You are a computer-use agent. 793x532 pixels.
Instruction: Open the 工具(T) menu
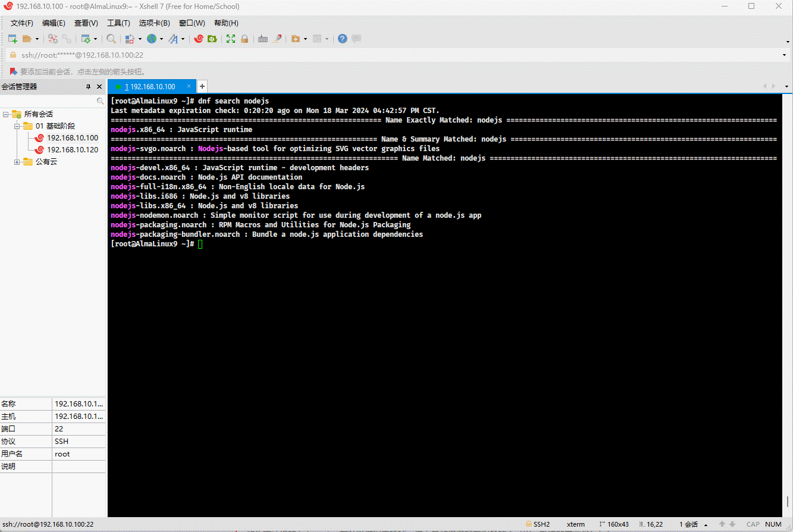[x=118, y=23]
